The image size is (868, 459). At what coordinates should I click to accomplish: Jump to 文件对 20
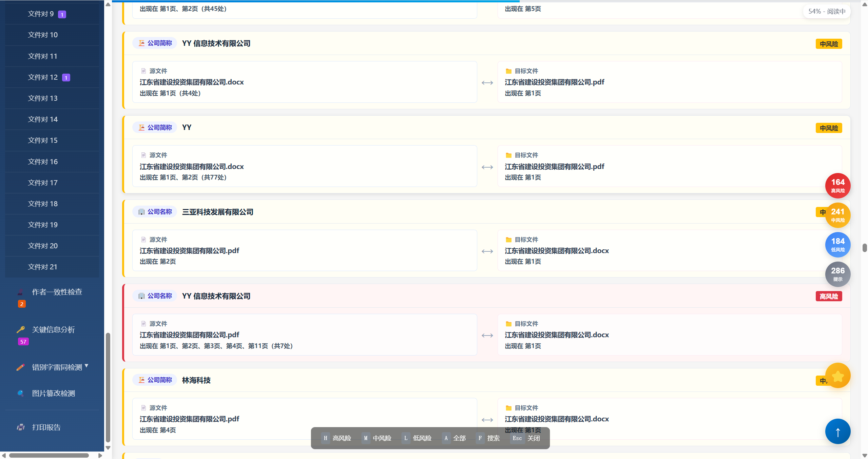[x=52, y=246]
